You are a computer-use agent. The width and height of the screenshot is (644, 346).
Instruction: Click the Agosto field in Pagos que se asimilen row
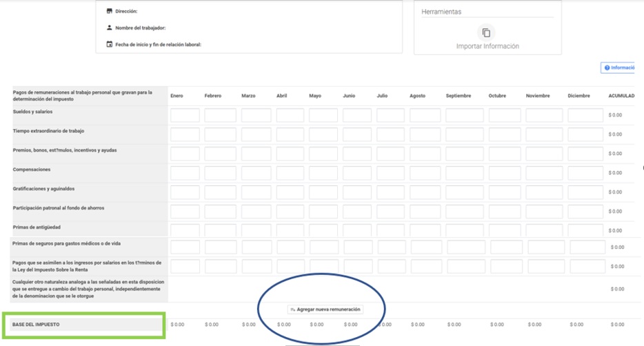coord(426,266)
